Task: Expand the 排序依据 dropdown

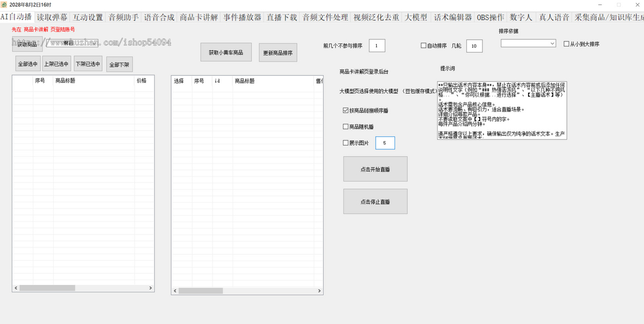Action: (x=529, y=43)
